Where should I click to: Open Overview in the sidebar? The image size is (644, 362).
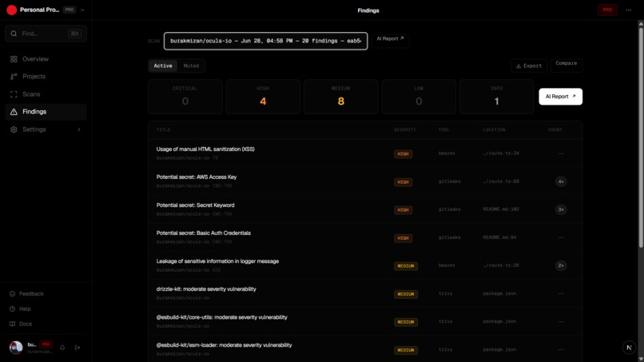(x=46, y=59)
